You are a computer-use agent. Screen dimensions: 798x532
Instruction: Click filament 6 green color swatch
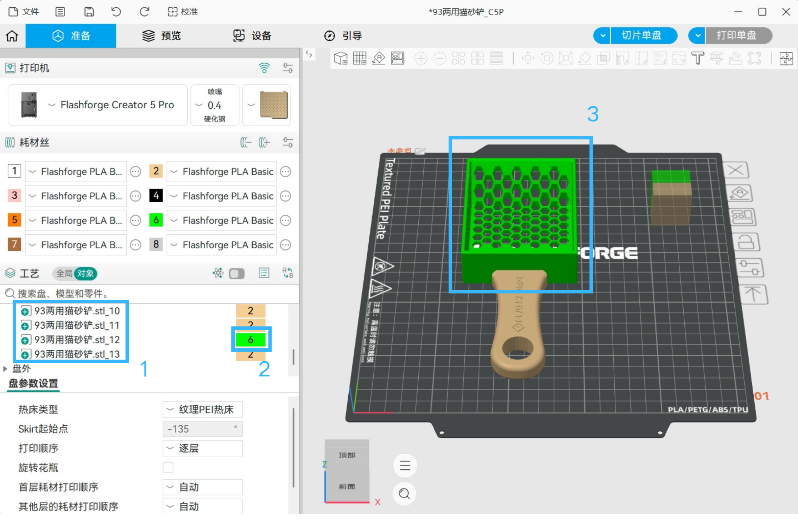[156, 220]
